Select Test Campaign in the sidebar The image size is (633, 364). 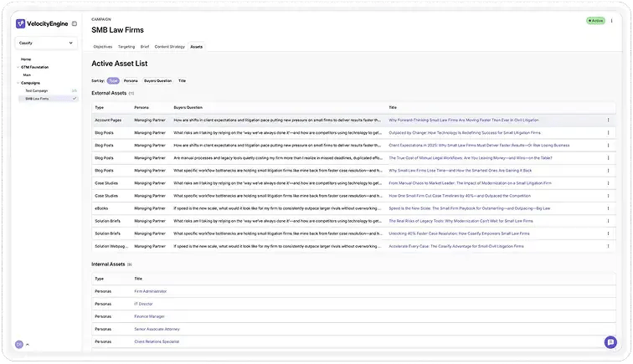pos(36,90)
